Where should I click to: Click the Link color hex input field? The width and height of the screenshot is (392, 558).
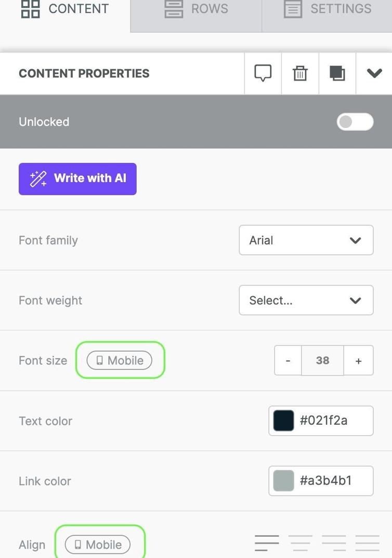pos(333,480)
